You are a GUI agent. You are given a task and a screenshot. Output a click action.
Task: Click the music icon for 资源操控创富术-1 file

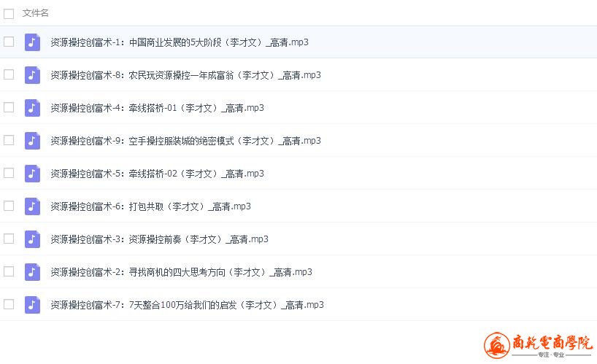(32, 42)
